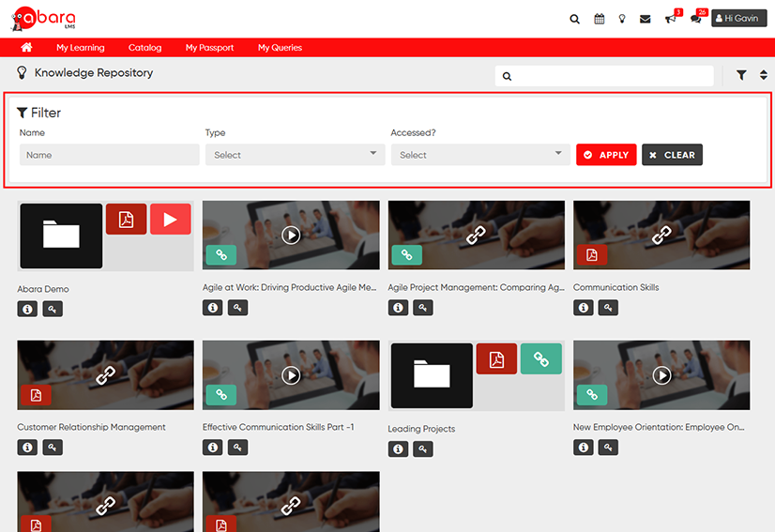The width and height of the screenshot is (775, 532).
Task: Click the APPLY filter button
Action: (606, 155)
